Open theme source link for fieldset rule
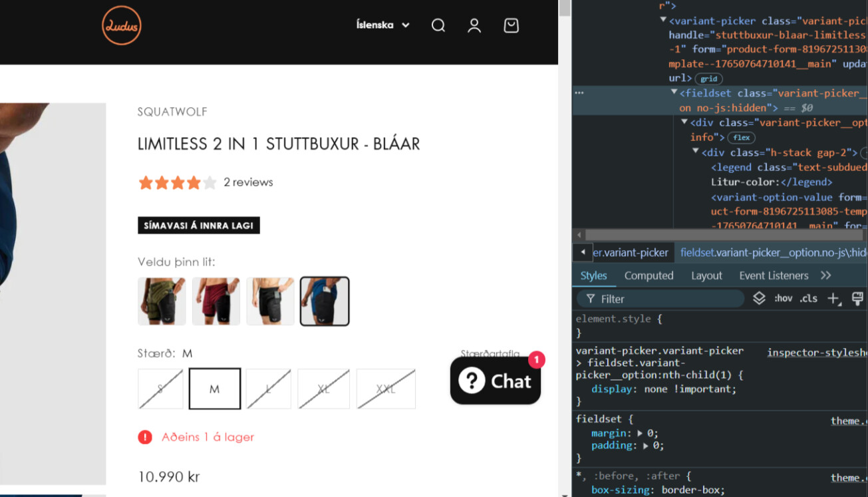The height and width of the screenshot is (497, 868). click(849, 420)
